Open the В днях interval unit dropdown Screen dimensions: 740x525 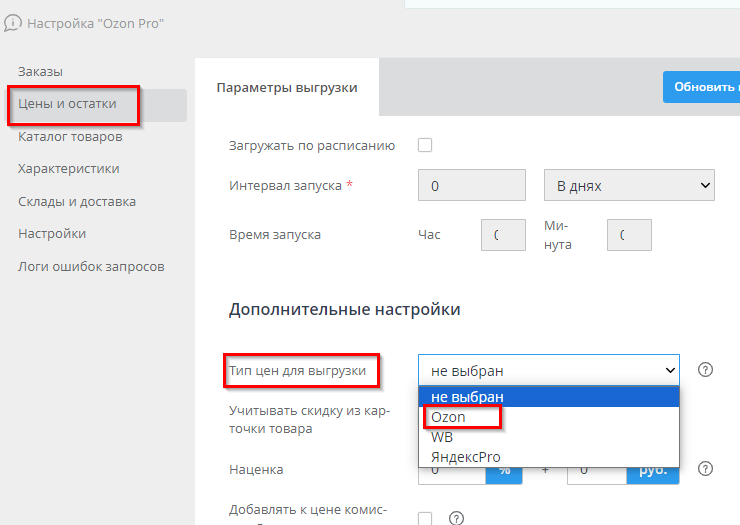coord(628,186)
